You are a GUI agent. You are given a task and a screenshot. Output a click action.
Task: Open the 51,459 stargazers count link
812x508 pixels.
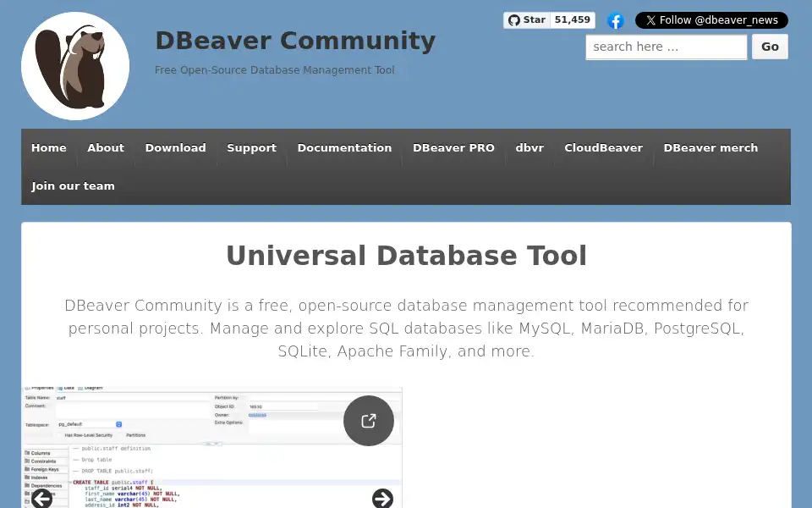pyautogui.click(x=573, y=20)
